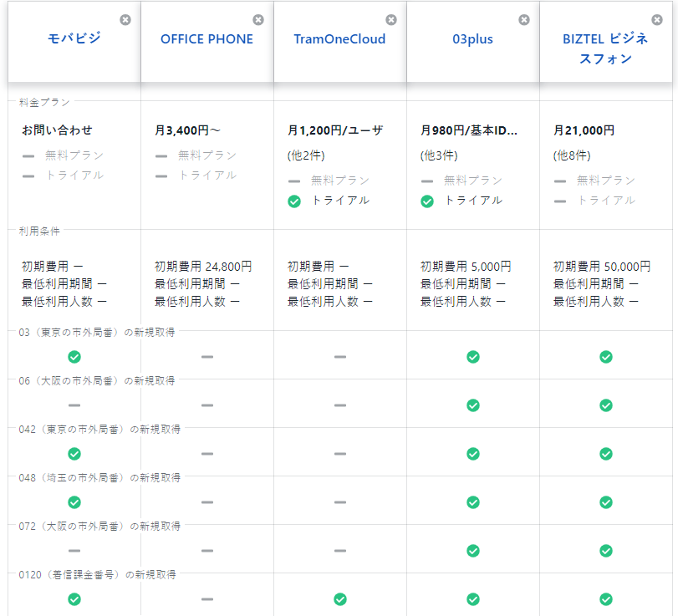Remove TramOneCloud from the comparison
Screen dimensions: 678x616
click(391, 20)
